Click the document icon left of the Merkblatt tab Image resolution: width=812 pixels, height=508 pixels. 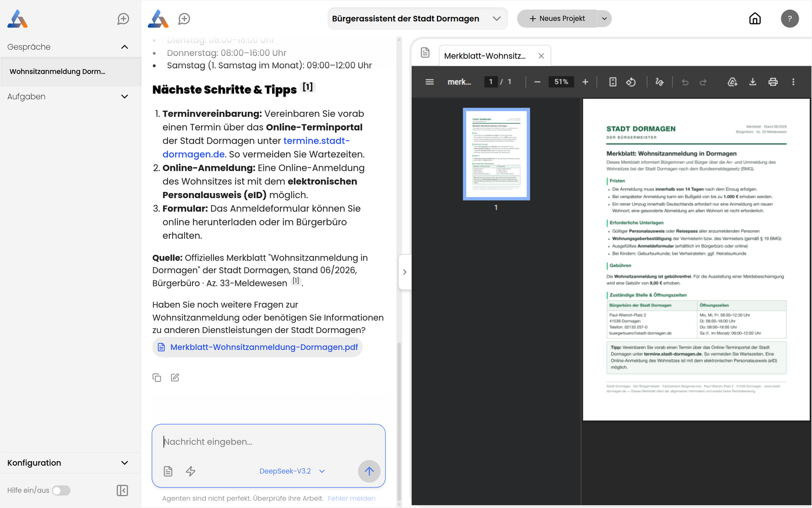425,52
